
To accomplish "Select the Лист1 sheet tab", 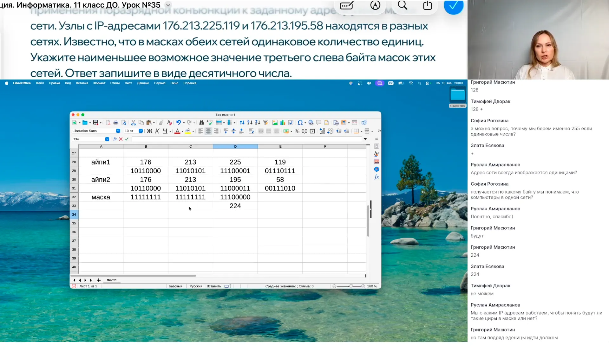I will pos(112,280).
